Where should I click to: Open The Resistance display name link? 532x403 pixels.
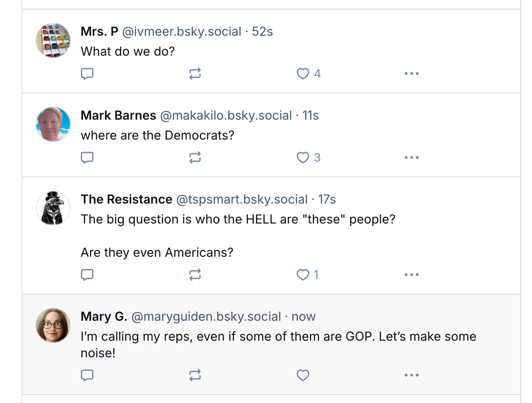coord(127,199)
